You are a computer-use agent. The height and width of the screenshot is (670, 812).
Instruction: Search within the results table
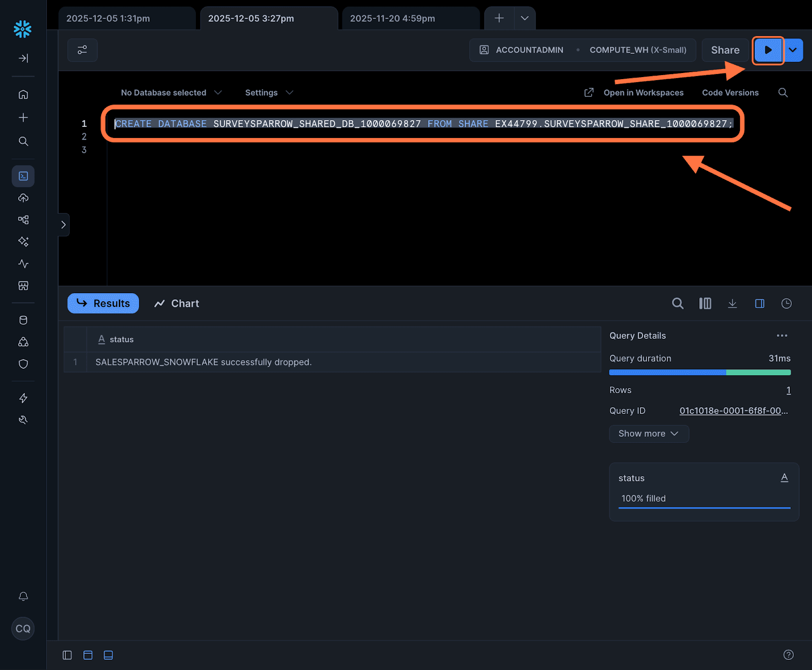[x=678, y=303]
